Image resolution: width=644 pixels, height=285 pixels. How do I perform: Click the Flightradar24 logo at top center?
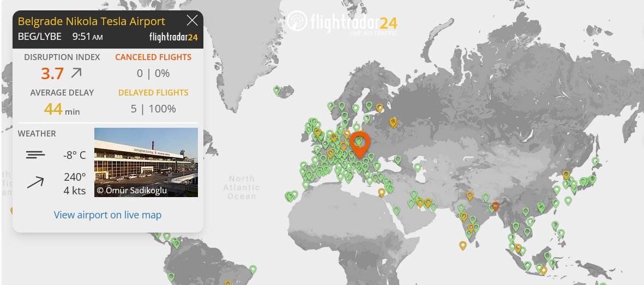(342, 23)
